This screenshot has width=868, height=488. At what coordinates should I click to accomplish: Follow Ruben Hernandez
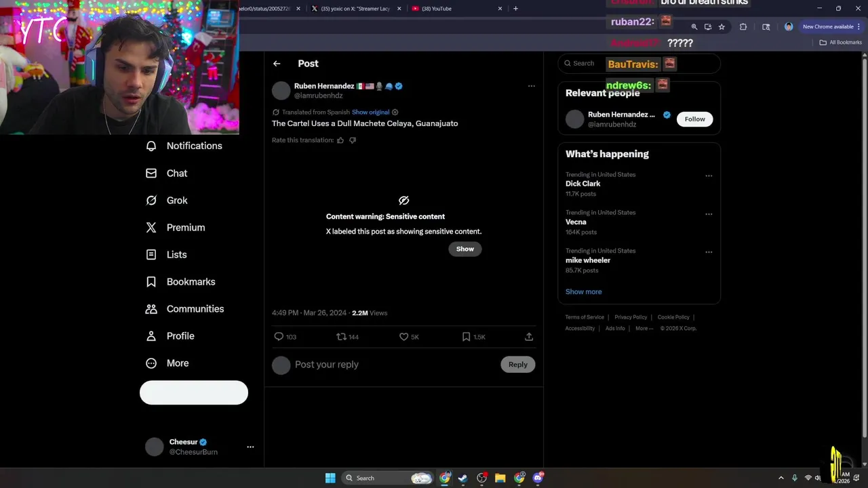click(x=694, y=119)
